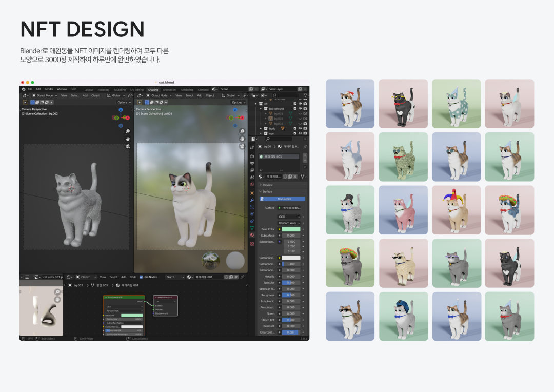Click the blue Use Nodes button
Image resolution: width=554 pixels, height=392 pixels.
point(284,199)
